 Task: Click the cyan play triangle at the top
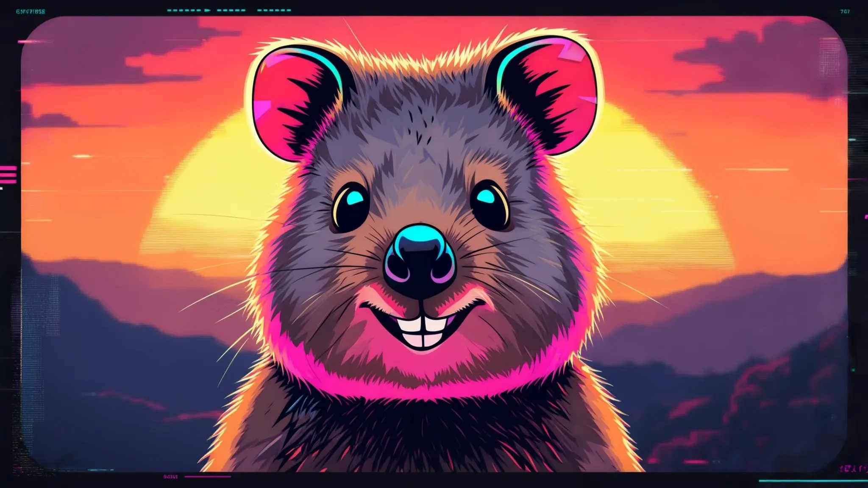[x=206, y=10]
